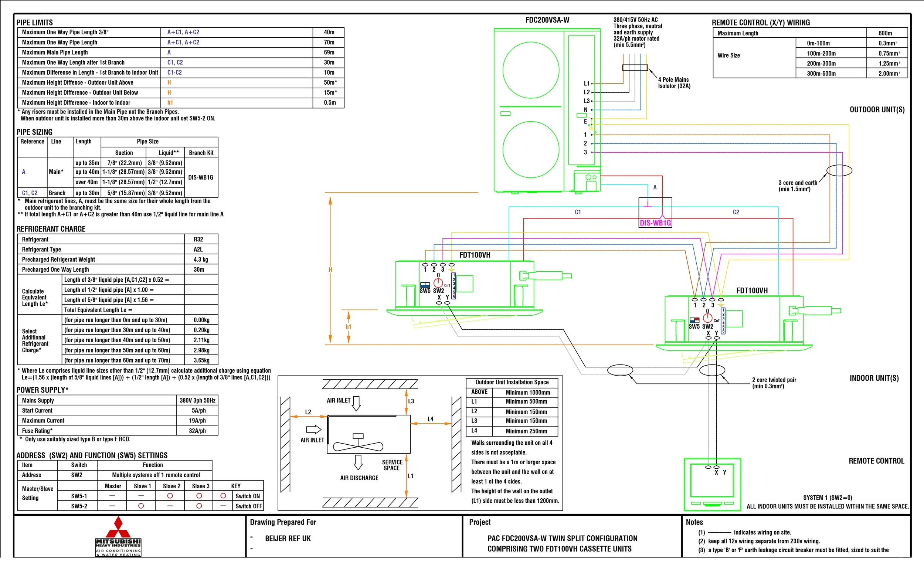Click the 19A/ph maximum current cell
Viewport: 924px width, 570px height.
pyautogui.click(x=197, y=420)
